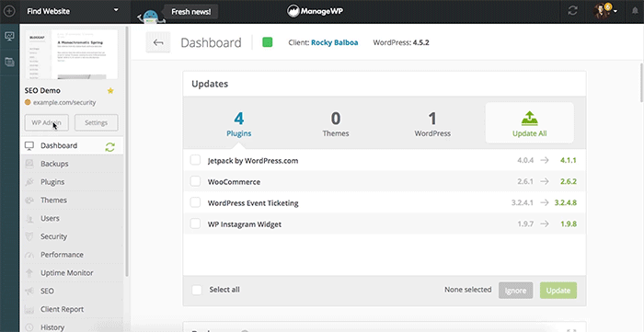Click the site Settings button
This screenshot has height=332, width=644.
point(96,122)
